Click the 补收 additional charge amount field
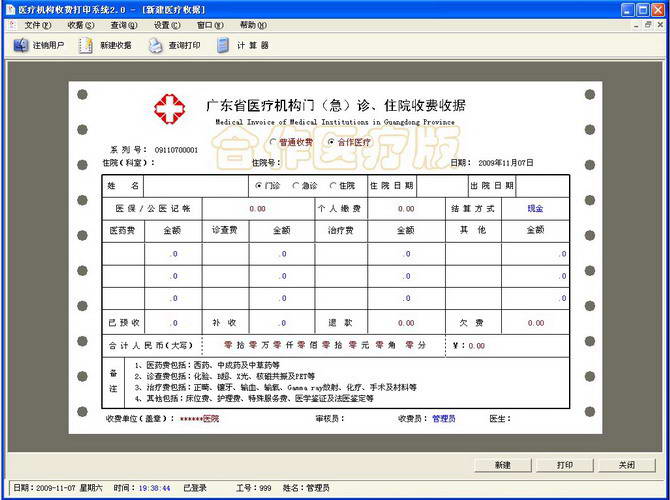Viewport: 670px width, 500px height. coord(282,323)
